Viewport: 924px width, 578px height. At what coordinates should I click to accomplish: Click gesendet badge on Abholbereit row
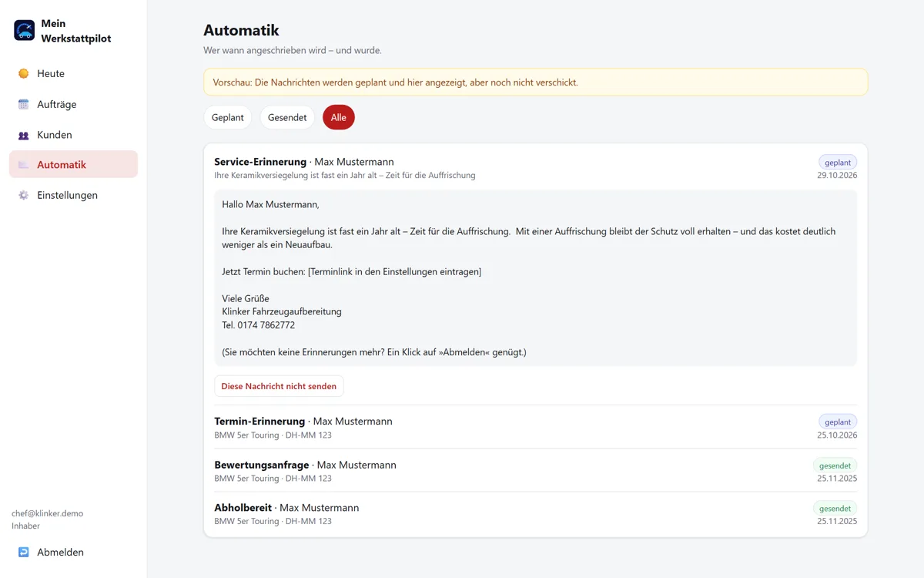click(835, 509)
